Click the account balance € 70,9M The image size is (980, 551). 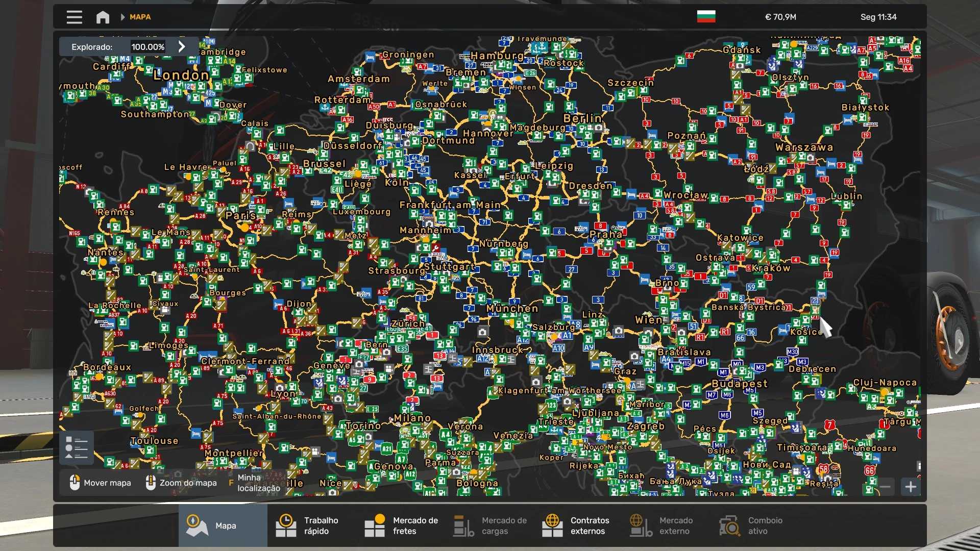coord(780,17)
